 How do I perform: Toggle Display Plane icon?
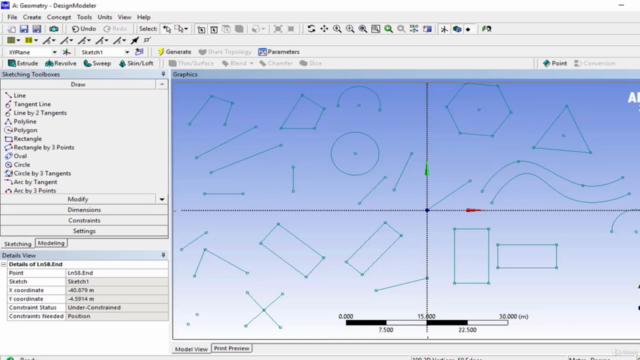tap(444, 29)
